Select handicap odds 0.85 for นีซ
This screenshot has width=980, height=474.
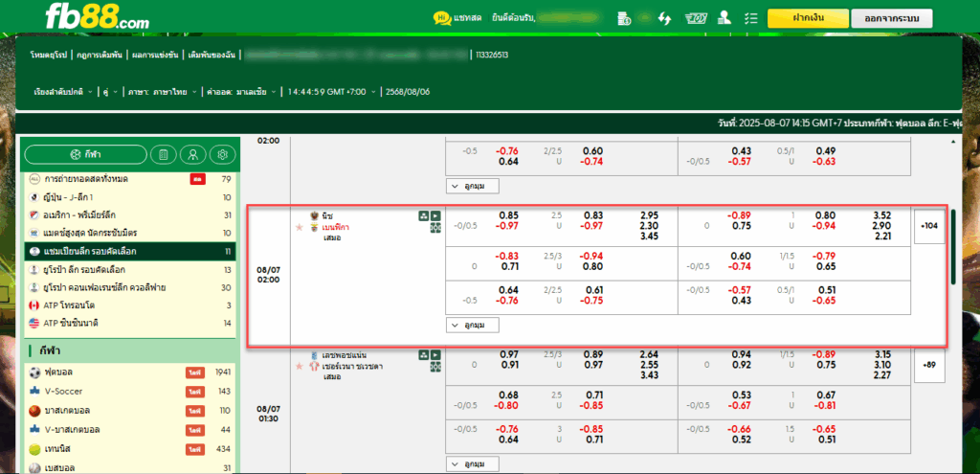coord(509,215)
